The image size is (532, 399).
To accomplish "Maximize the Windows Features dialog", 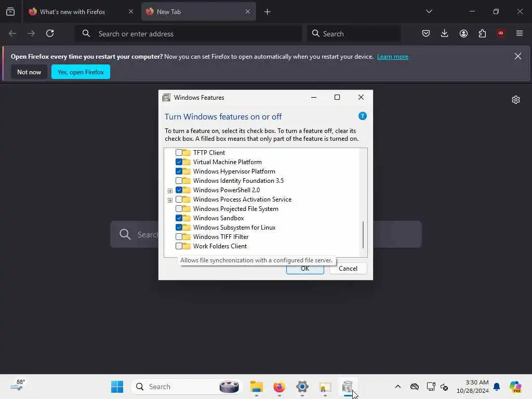I will click(x=337, y=97).
